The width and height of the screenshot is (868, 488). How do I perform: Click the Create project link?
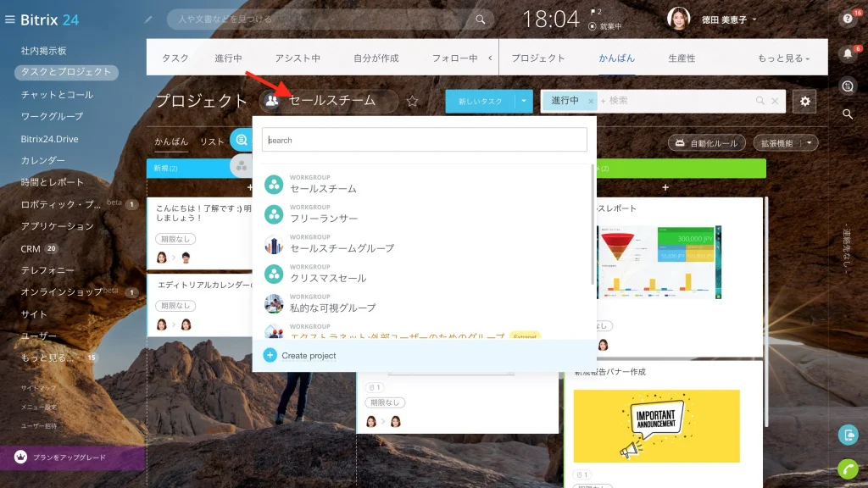pyautogui.click(x=309, y=355)
